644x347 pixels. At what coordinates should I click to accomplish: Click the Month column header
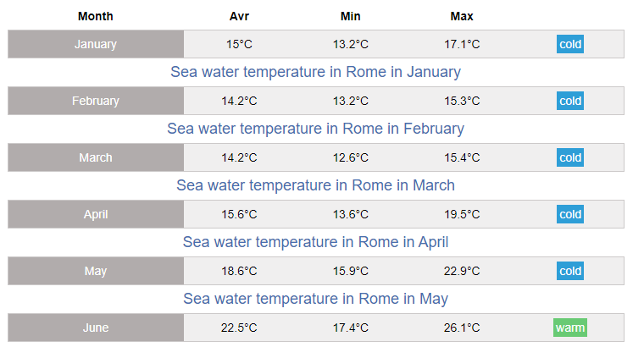96,16
